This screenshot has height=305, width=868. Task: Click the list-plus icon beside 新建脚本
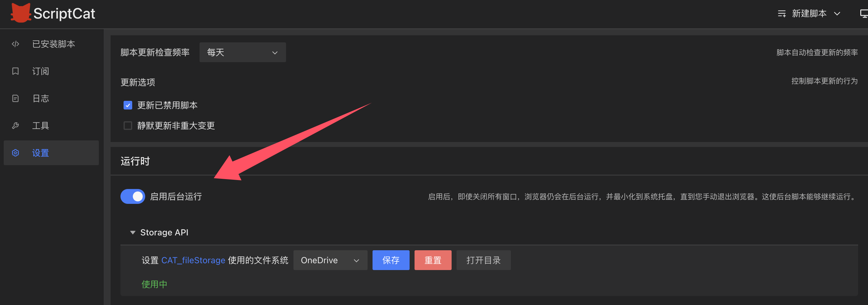click(x=782, y=14)
